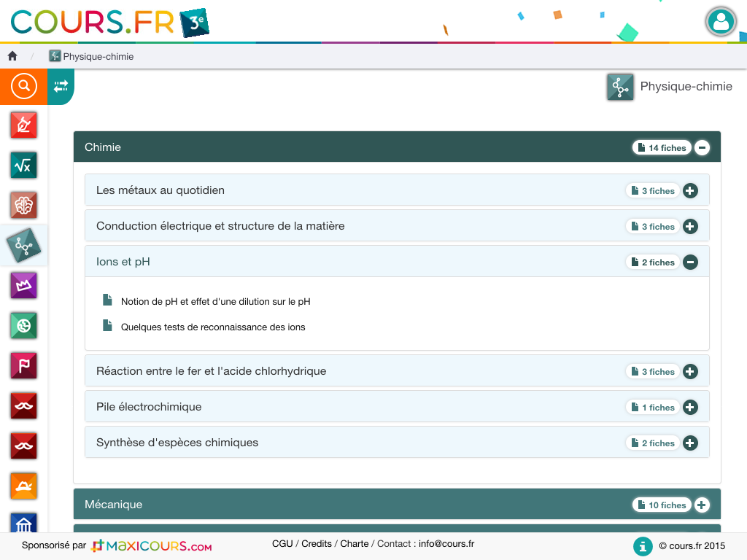This screenshot has width=747, height=560.
Task: Click Synthèse d'espèces chimiques chapter title
Action: pos(177,443)
